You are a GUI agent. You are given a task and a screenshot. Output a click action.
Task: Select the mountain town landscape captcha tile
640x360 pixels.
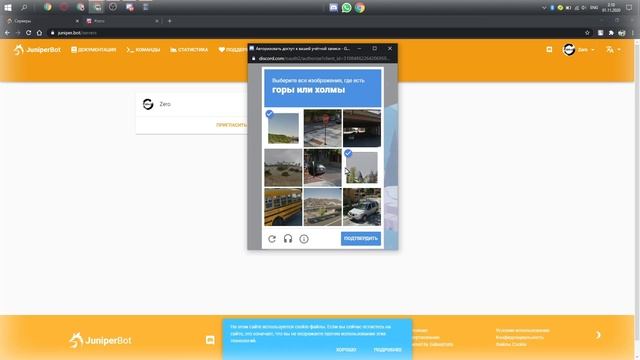(322, 207)
